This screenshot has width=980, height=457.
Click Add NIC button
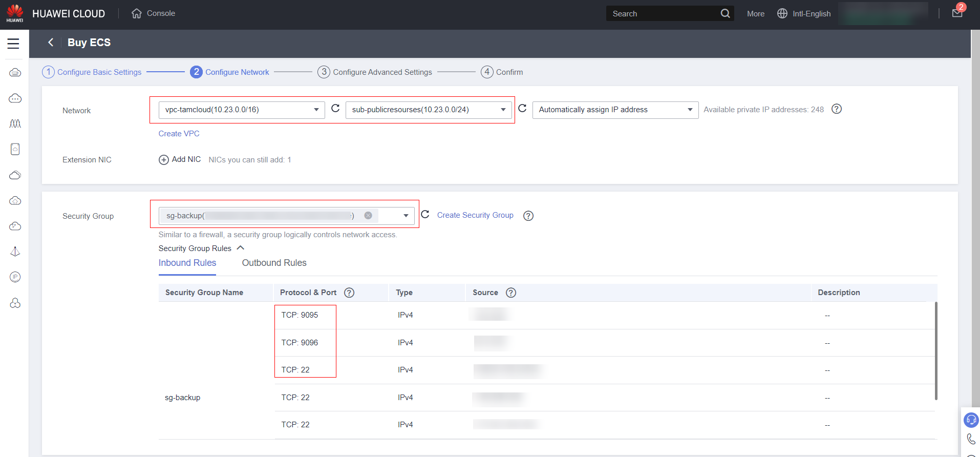click(180, 159)
